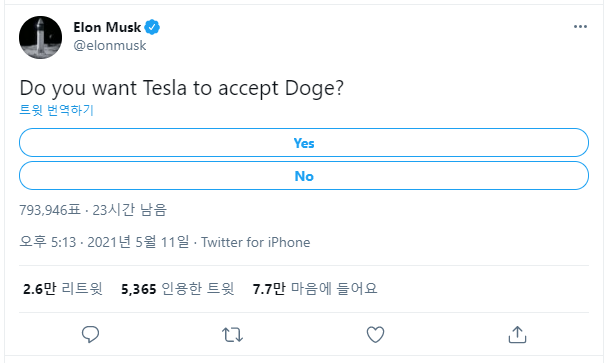Open the three-dot more options menu
607x363 pixels.
(580, 26)
